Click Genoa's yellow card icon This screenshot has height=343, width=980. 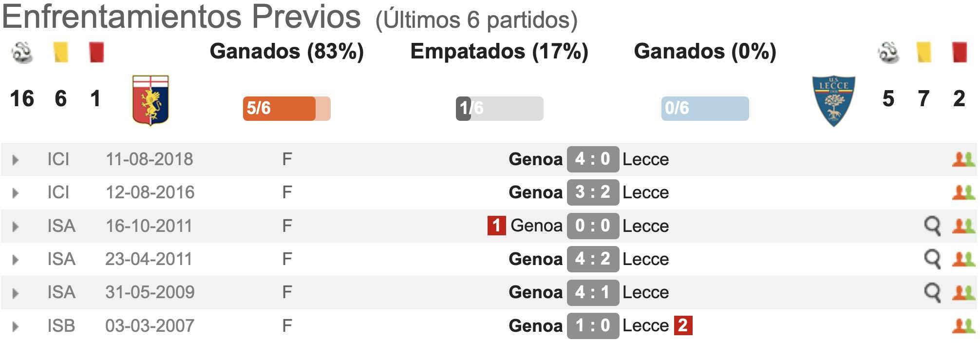pyautogui.click(x=61, y=52)
